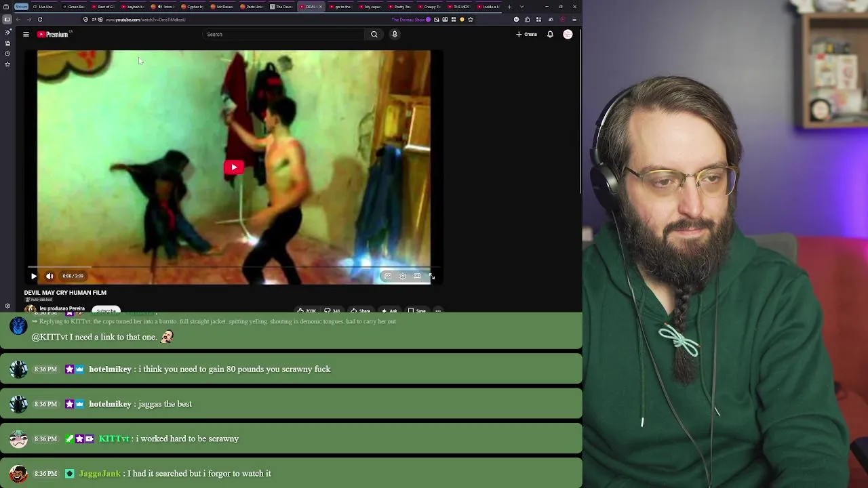Switch to the Live Use tab

click(43, 7)
